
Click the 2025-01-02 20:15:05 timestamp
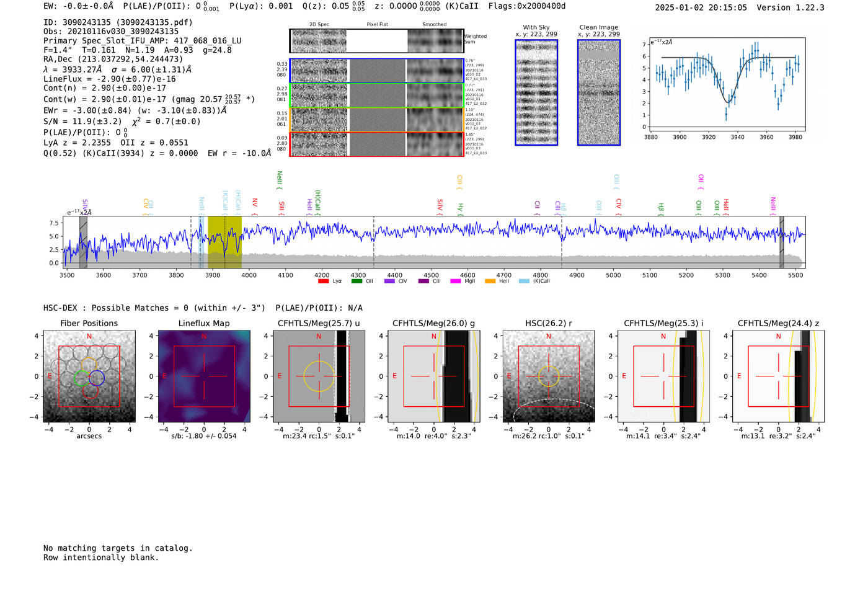pyautogui.click(x=701, y=7)
